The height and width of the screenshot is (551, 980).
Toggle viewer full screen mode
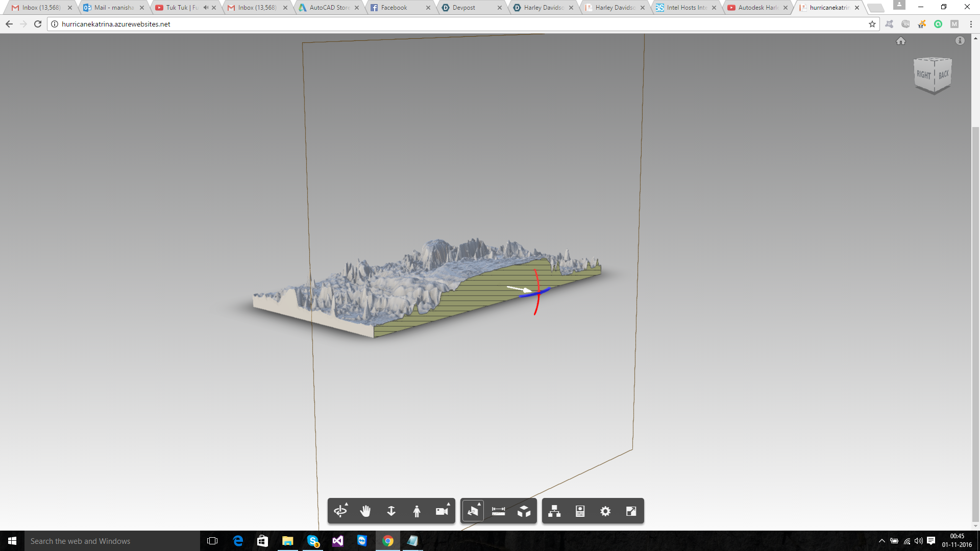631,511
